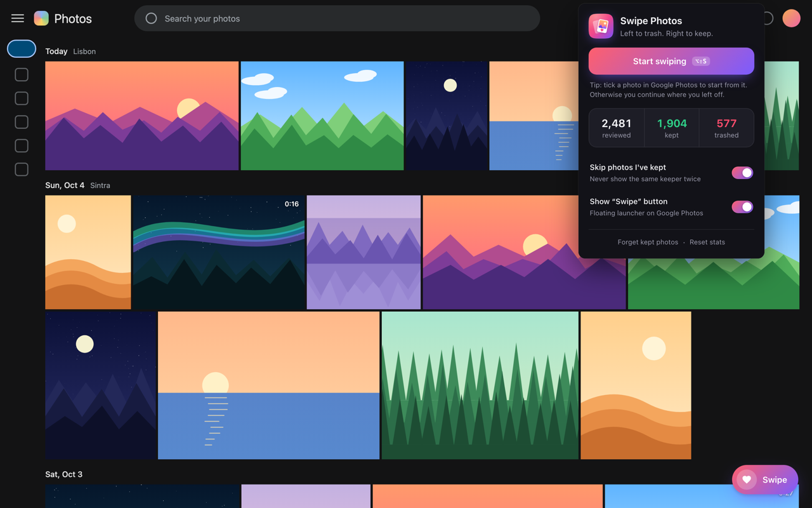Click the Reset stats link

click(x=707, y=242)
